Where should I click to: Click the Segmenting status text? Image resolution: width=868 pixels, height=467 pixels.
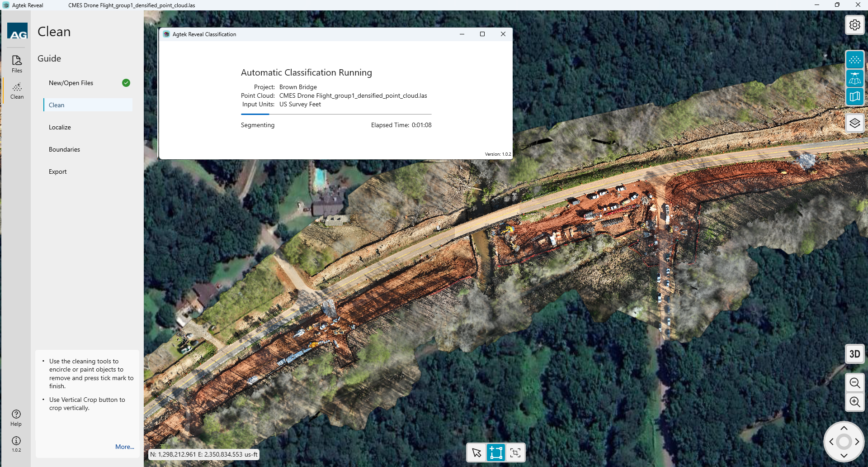(258, 125)
